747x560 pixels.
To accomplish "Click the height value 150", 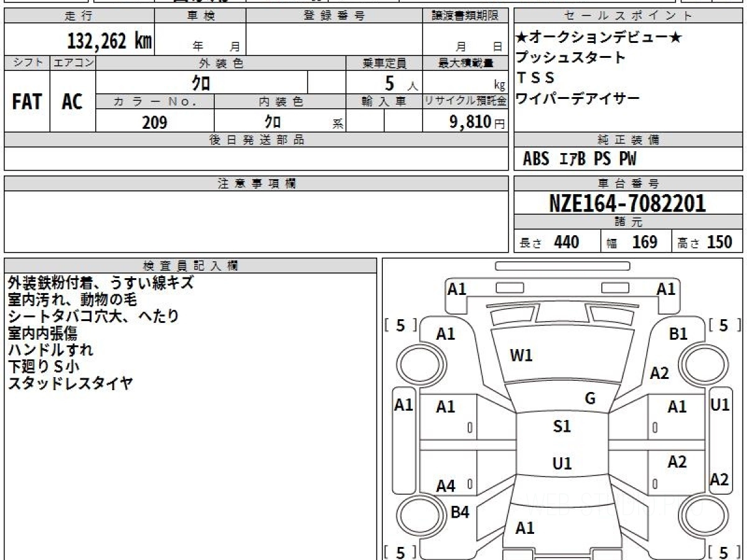I will (x=720, y=242).
